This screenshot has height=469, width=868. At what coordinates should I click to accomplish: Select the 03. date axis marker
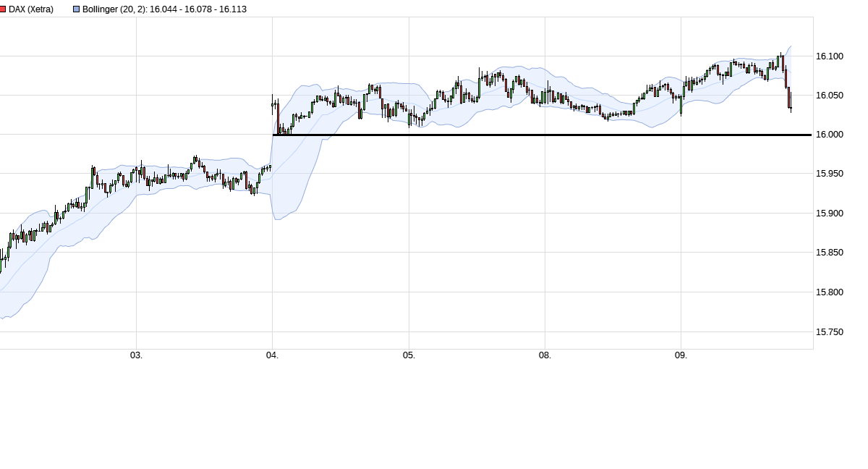click(136, 355)
